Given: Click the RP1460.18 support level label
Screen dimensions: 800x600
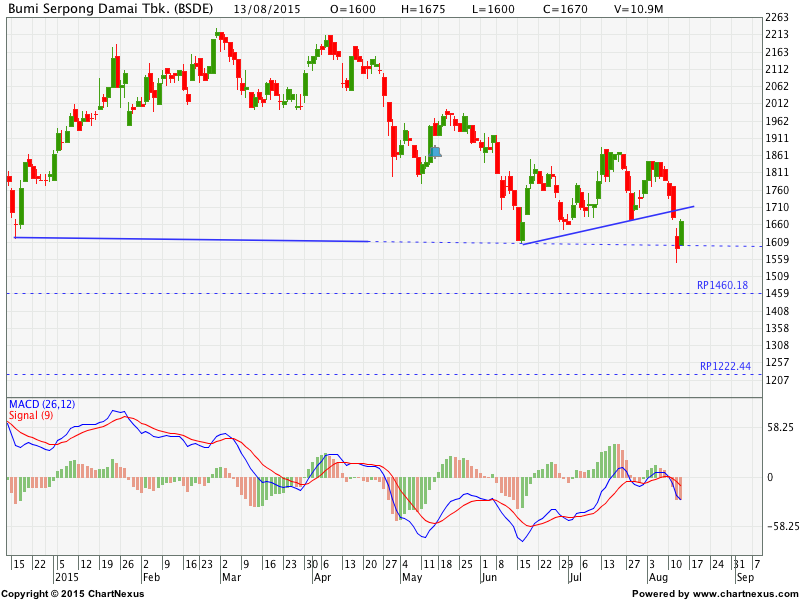Looking at the screenshot, I should click(722, 285).
